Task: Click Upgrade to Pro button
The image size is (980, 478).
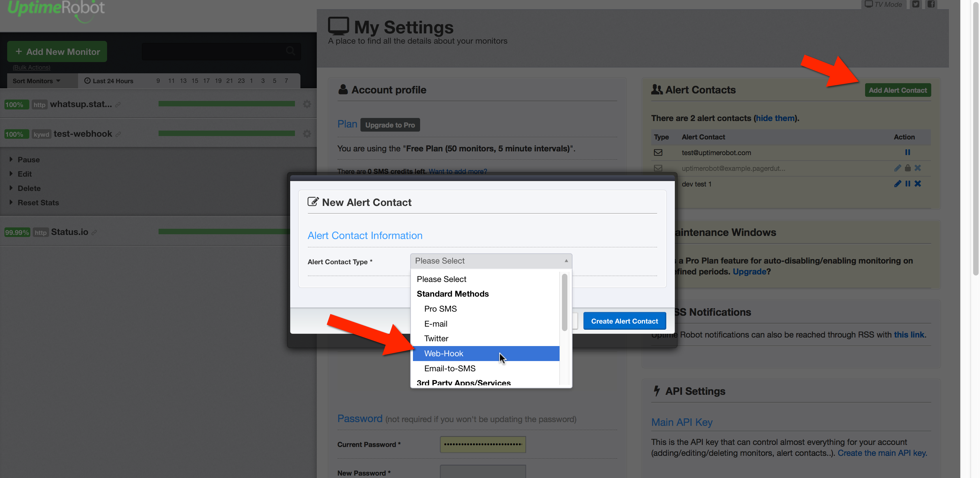Action: click(x=390, y=125)
